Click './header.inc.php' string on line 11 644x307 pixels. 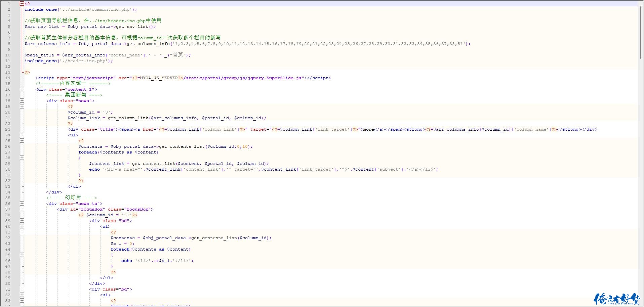point(84,61)
